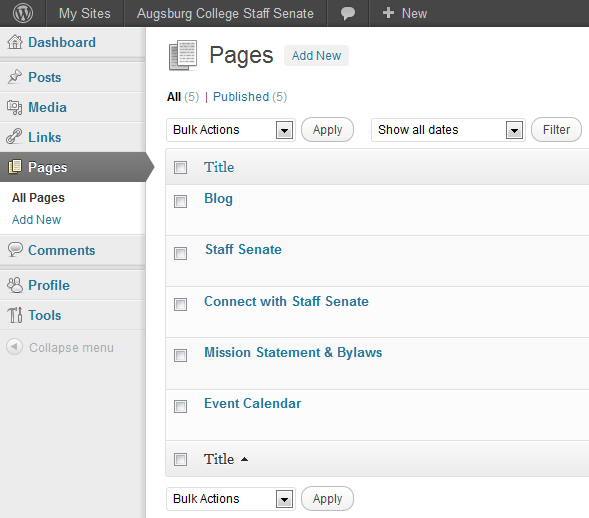Collapse menu using the arrow icon
Viewport: 589px width, 518px height.
pos(14,347)
